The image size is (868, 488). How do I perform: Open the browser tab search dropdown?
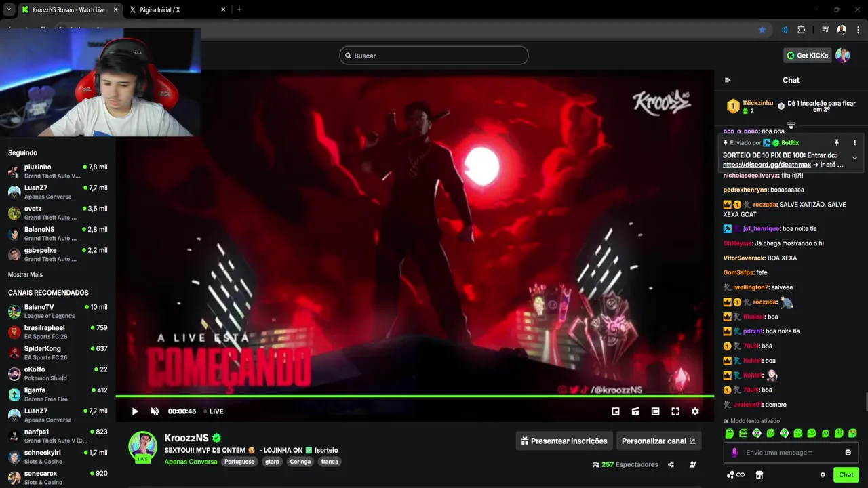click(9, 9)
